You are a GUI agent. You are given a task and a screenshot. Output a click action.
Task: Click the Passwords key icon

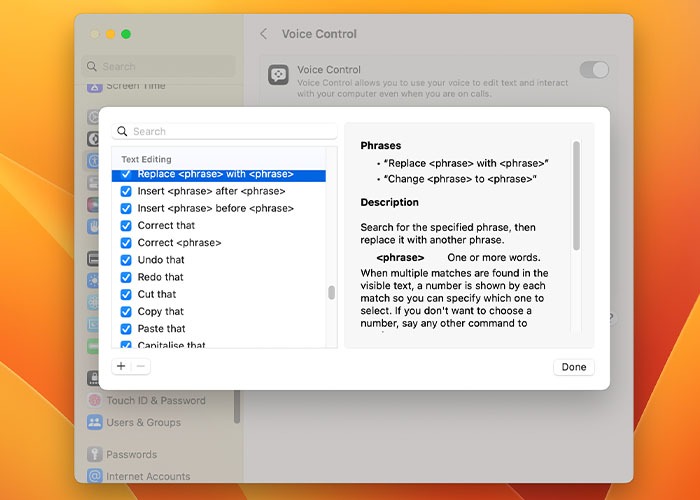95,454
